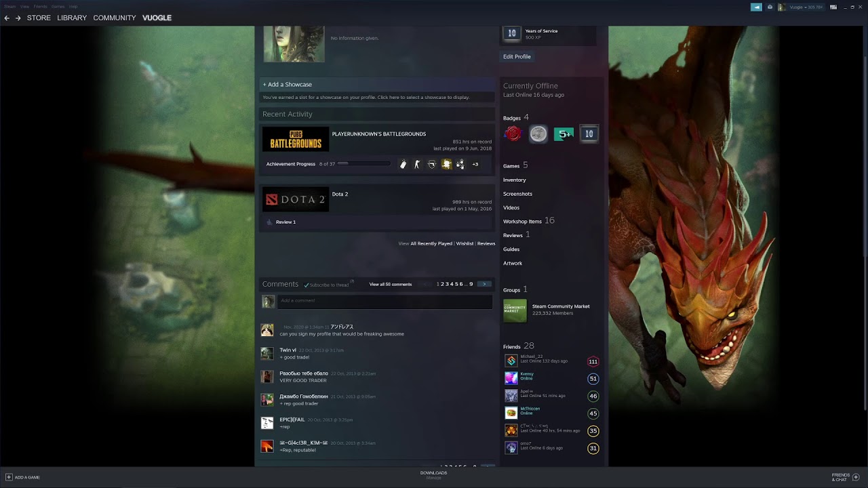This screenshot has height=488, width=868.
Task: Go to comments page 9
Action: coord(471,285)
